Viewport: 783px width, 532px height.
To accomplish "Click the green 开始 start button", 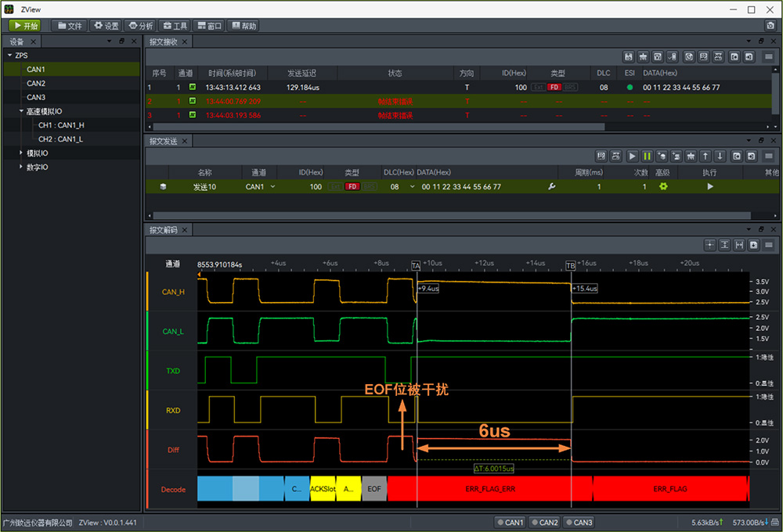I will click(24, 26).
